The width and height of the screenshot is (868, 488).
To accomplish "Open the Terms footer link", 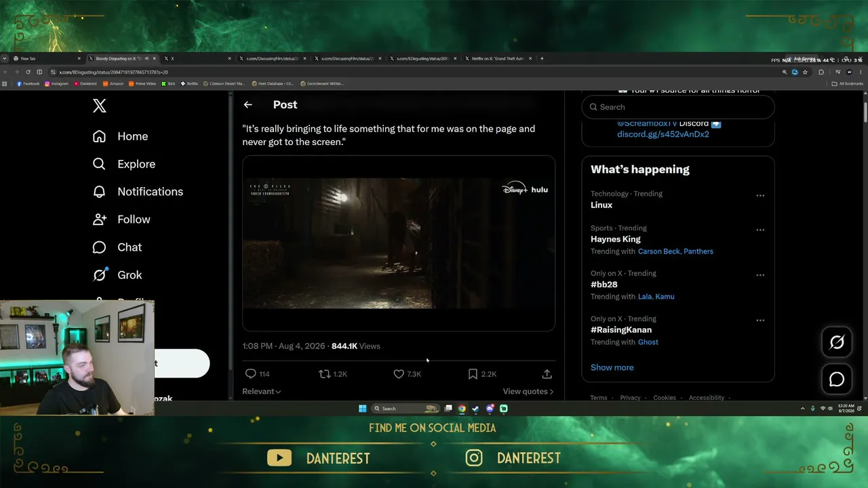I will [x=599, y=398].
